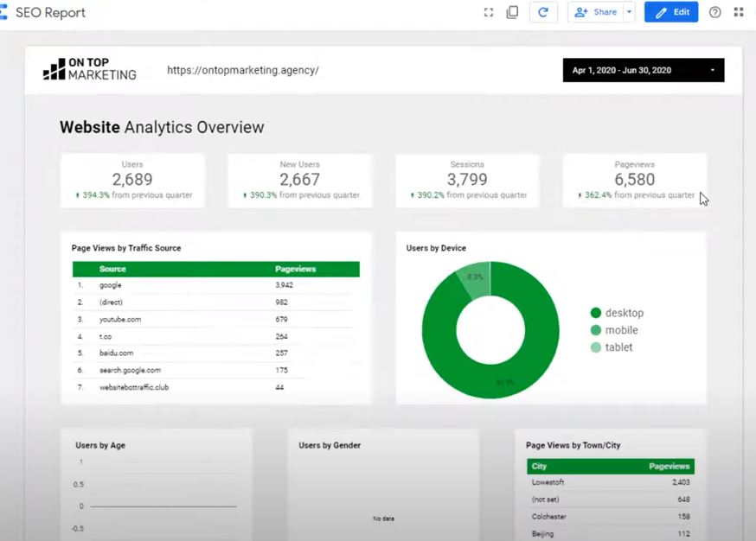Image resolution: width=756 pixels, height=541 pixels.
Task: Click the Users scorecard showing 2,689
Action: click(131, 179)
